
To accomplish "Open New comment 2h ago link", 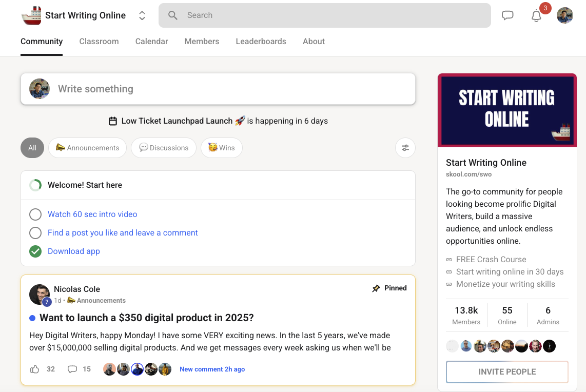I will (212, 369).
